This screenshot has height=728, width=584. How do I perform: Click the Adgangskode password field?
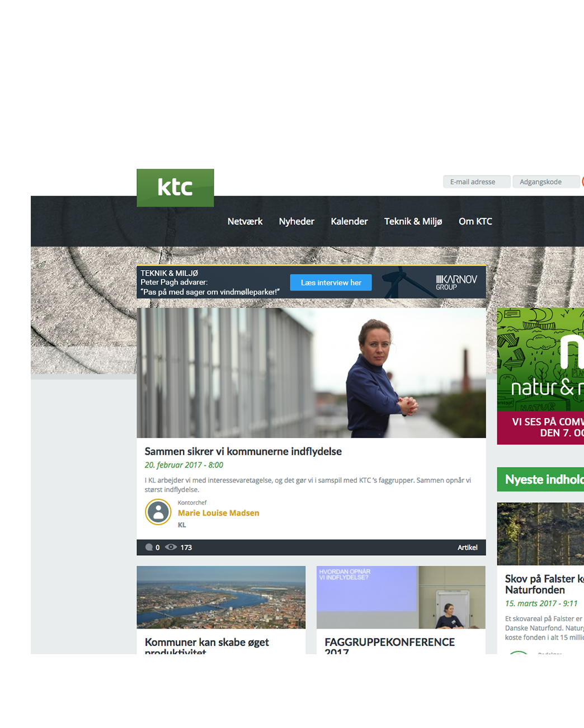tap(545, 182)
